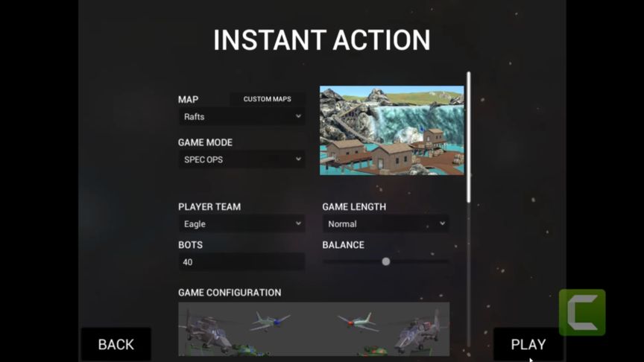The width and height of the screenshot is (644, 362).
Task: Click the Balance slider handle
Action: [x=385, y=261]
